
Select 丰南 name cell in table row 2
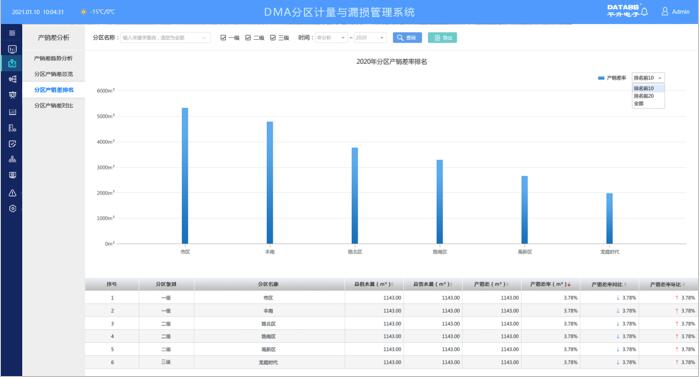(268, 310)
